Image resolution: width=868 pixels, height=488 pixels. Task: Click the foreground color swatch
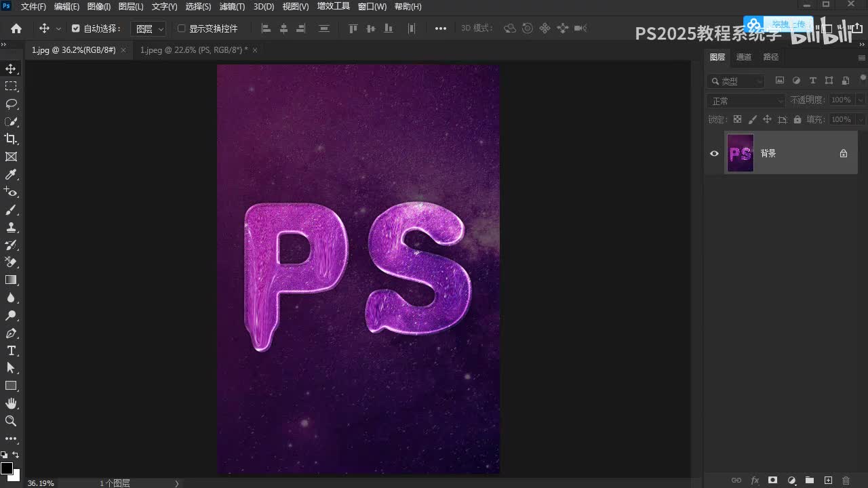click(7, 468)
